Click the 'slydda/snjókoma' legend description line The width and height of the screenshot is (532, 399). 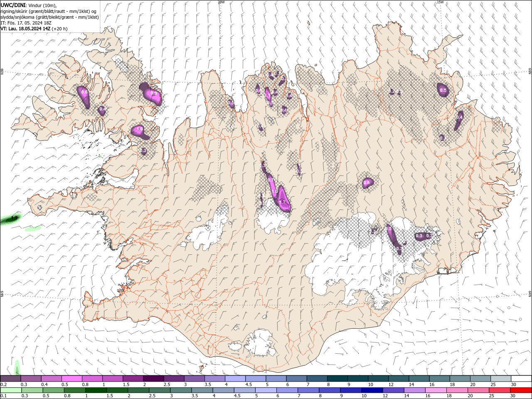point(50,17)
